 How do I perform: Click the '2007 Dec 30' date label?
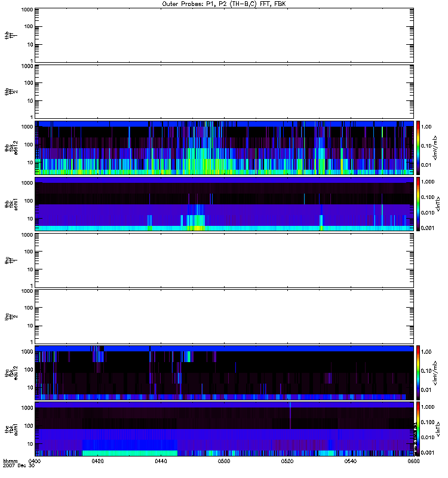(16, 466)
